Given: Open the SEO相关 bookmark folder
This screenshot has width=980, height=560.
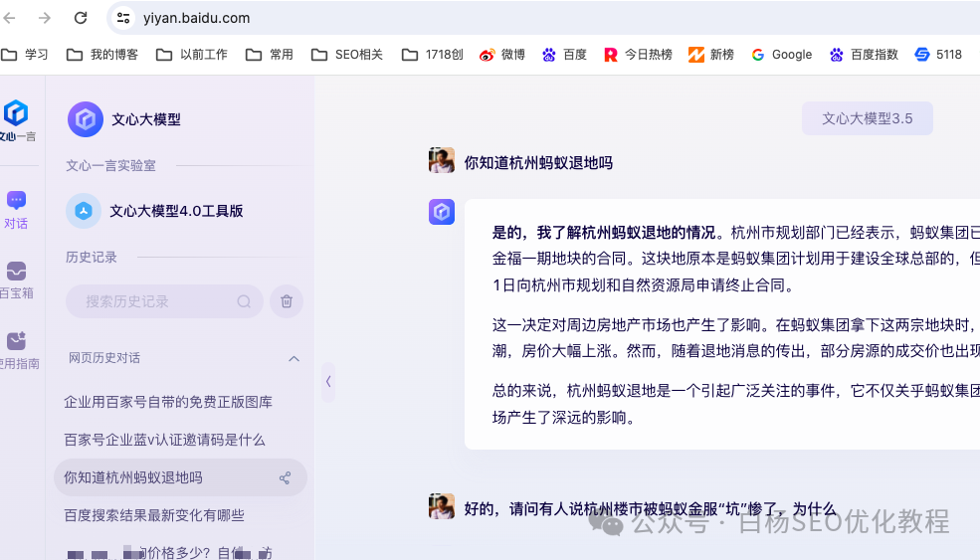Looking at the screenshot, I should click(347, 55).
